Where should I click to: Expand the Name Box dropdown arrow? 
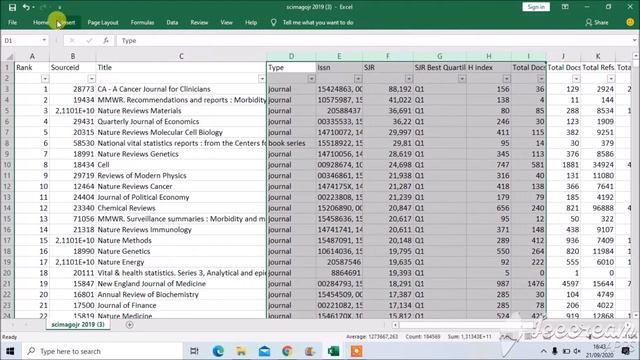(44, 40)
